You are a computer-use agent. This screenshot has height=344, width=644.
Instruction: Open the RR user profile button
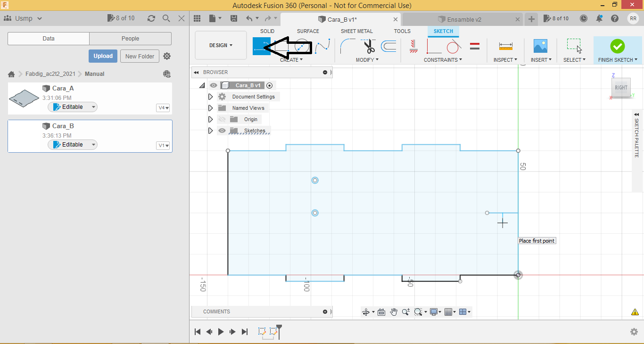[x=633, y=18]
